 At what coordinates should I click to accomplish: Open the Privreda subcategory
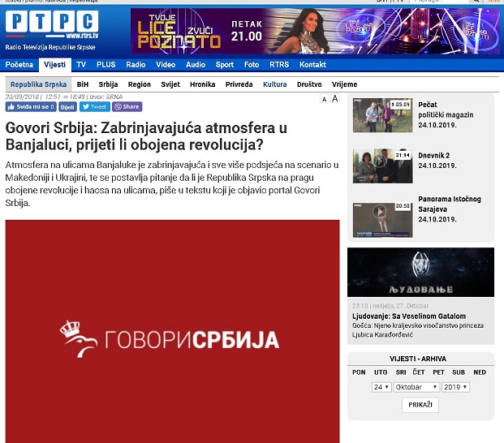tap(239, 84)
